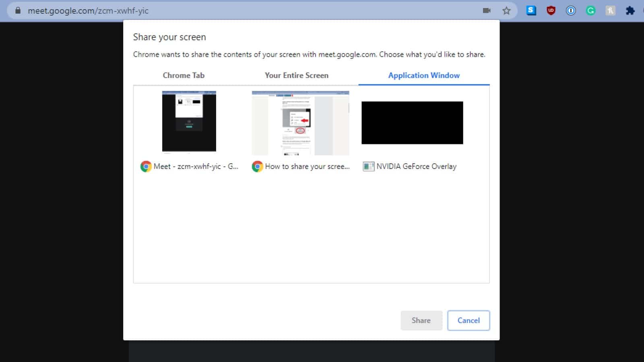Click the 'How to share your scree...' label

tap(308, 167)
